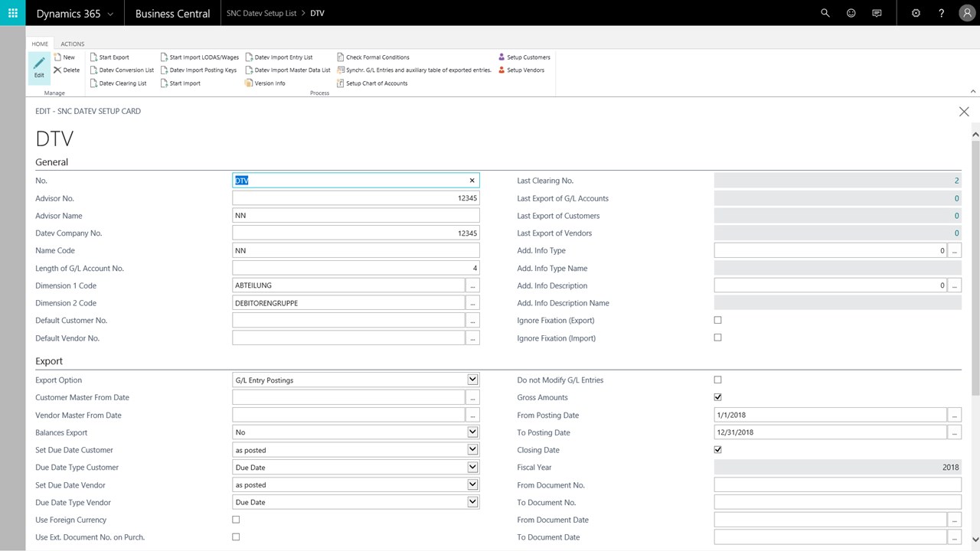980x551 pixels.
Task: Open Setup Customers in ribbon
Action: [501, 57]
